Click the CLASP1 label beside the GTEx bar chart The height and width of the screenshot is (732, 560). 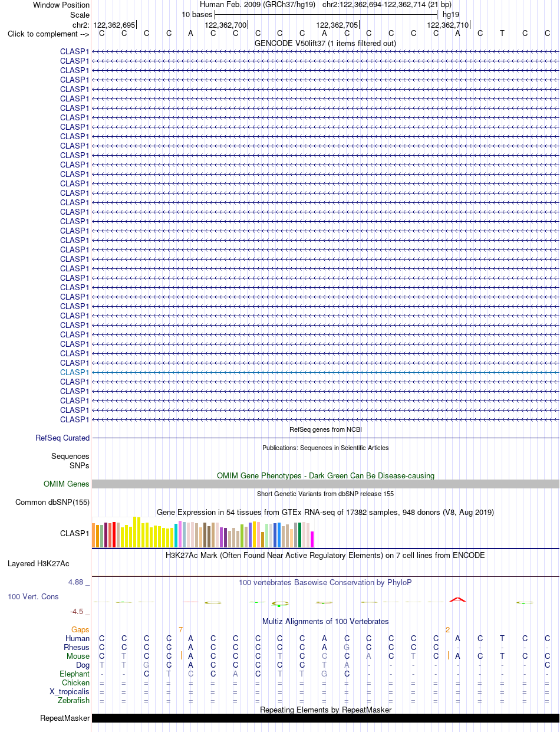[75, 533]
